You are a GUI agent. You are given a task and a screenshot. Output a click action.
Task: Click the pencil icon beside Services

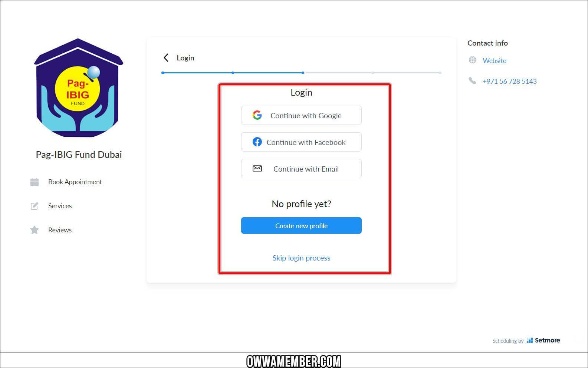[x=35, y=206]
